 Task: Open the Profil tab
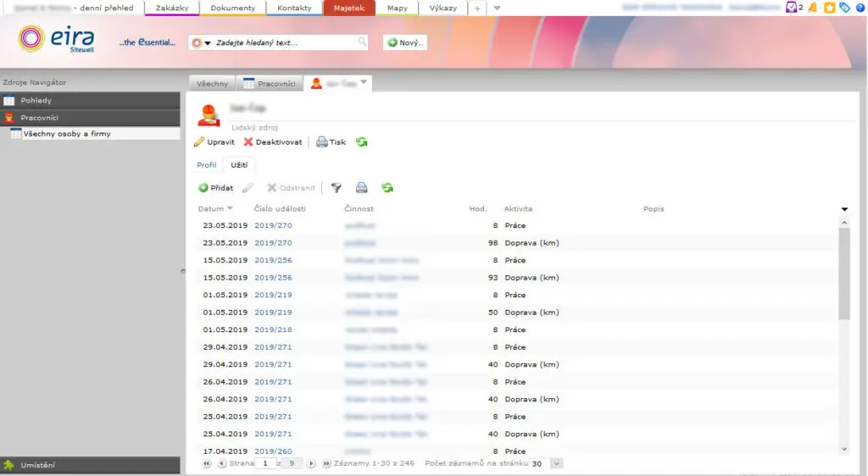coord(207,165)
